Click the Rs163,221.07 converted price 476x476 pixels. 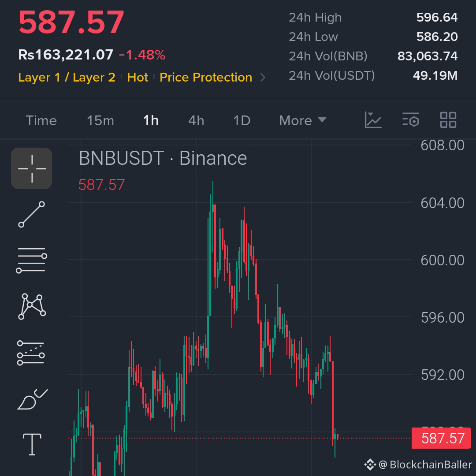coord(66,55)
